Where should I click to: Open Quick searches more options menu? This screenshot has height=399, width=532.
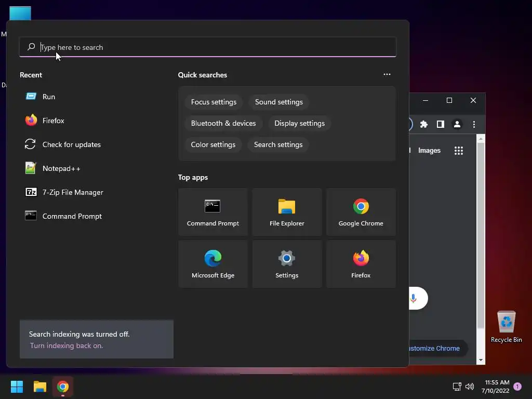point(387,74)
